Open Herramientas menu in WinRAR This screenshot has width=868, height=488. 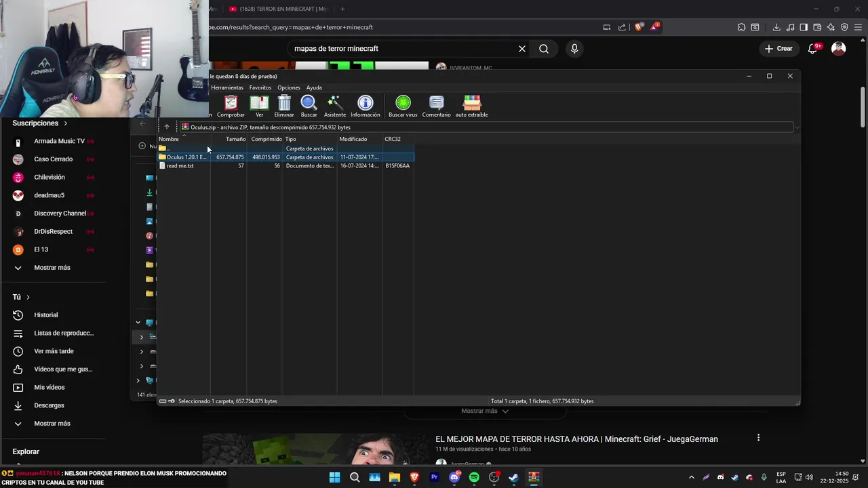[226, 87]
